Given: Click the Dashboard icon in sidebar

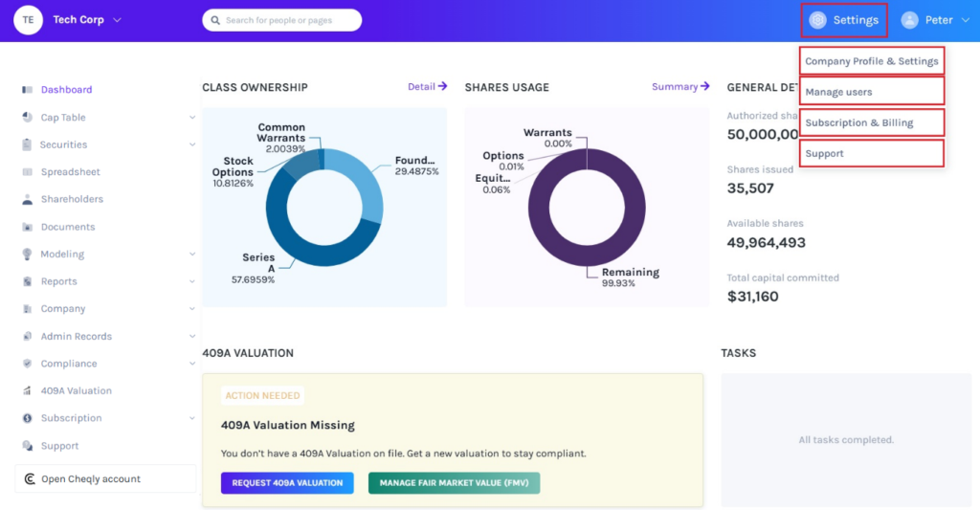Looking at the screenshot, I should point(27,90).
